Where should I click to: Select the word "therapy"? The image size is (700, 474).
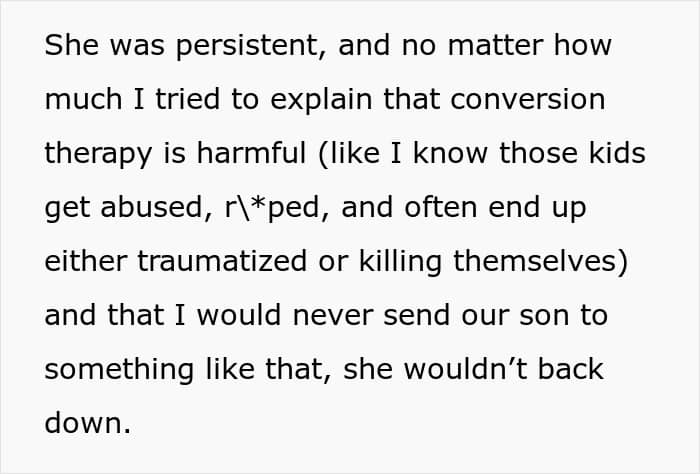pos(97,154)
